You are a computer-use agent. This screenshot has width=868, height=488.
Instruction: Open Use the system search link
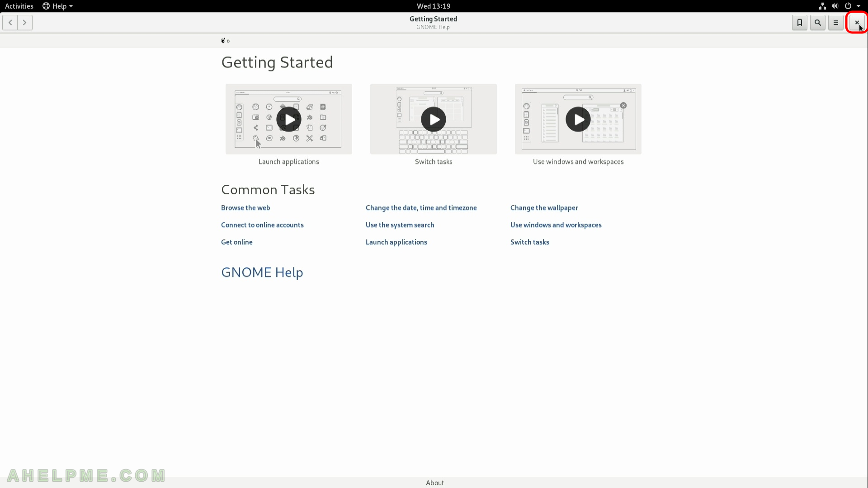tap(400, 225)
